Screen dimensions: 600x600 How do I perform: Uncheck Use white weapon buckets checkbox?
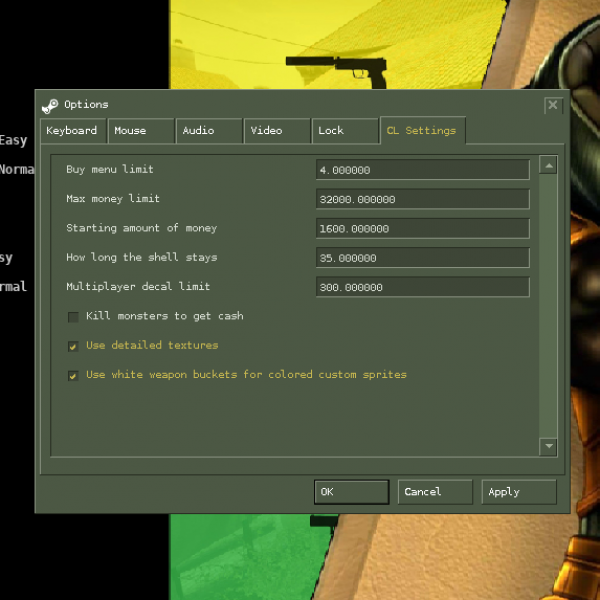tap(73, 376)
